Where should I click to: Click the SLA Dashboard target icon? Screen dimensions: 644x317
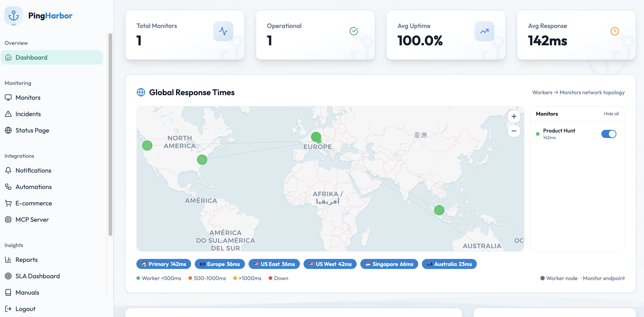tap(8, 276)
